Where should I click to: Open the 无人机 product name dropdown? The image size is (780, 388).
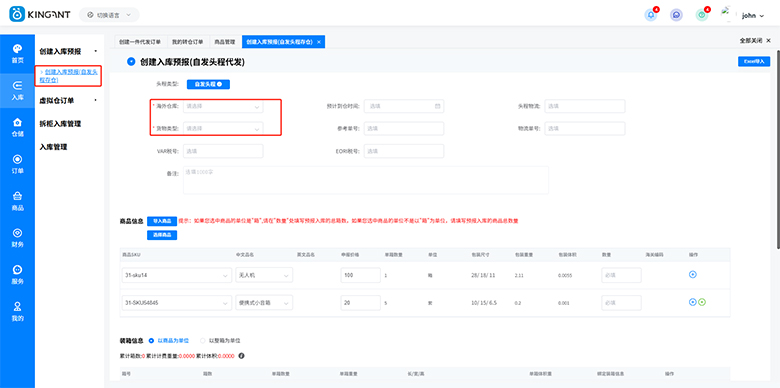(264, 275)
